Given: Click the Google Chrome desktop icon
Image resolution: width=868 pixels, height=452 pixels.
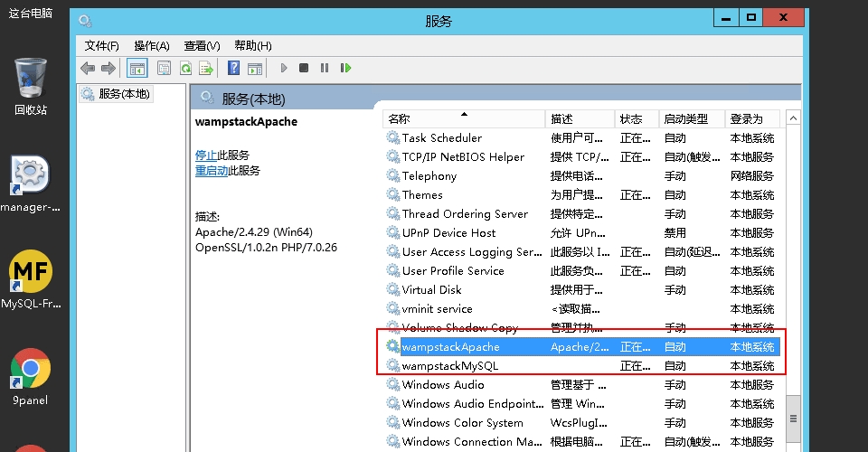Looking at the screenshot, I should (30, 369).
